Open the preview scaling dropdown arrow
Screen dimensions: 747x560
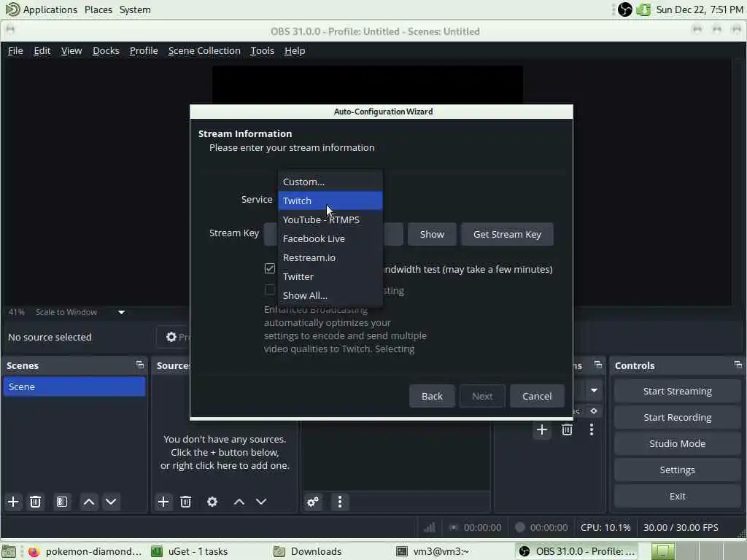click(x=122, y=312)
